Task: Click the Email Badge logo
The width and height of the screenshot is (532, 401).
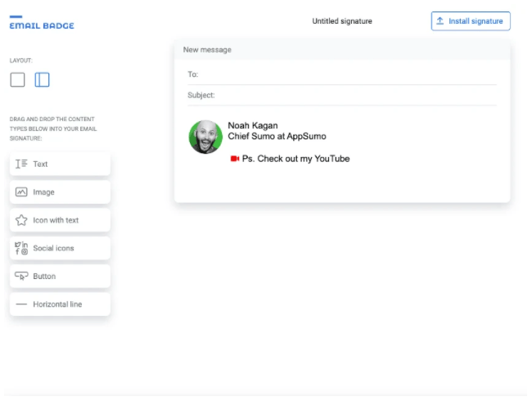Action: pyautogui.click(x=42, y=22)
